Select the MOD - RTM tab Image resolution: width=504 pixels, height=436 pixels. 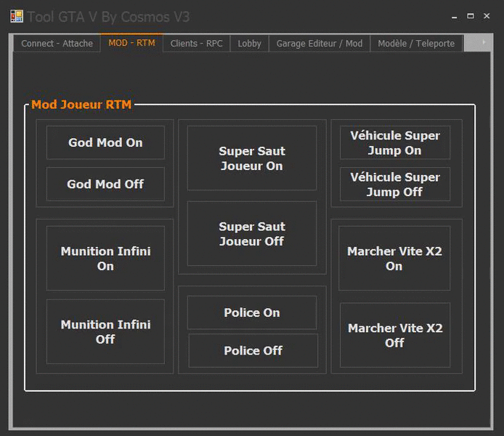point(131,43)
